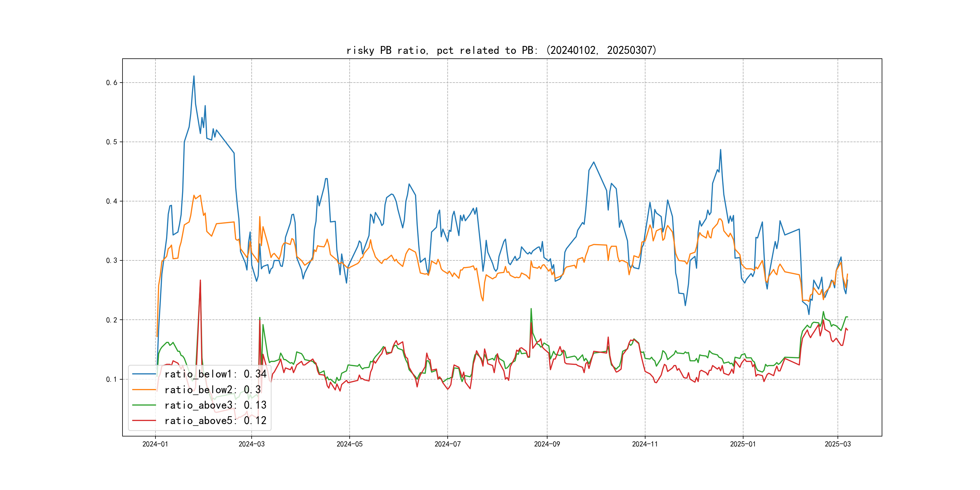Click the 2024-07 x-axis tick label
Image resolution: width=980 pixels, height=490 pixels.
(x=447, y=444)
